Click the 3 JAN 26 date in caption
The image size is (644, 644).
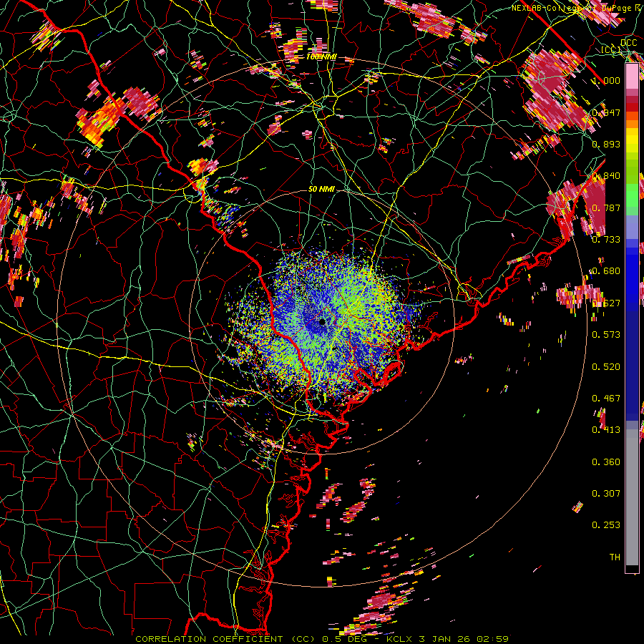click(446, 639)
